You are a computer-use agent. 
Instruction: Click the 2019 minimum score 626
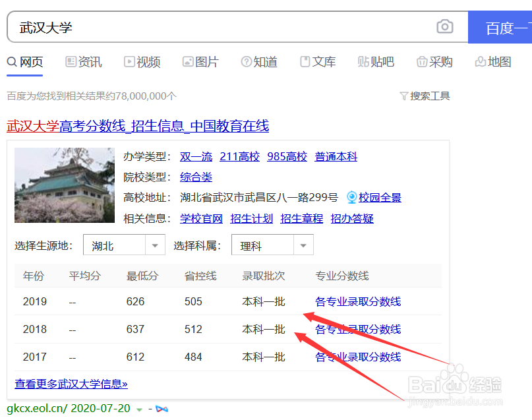click(135, 301)
